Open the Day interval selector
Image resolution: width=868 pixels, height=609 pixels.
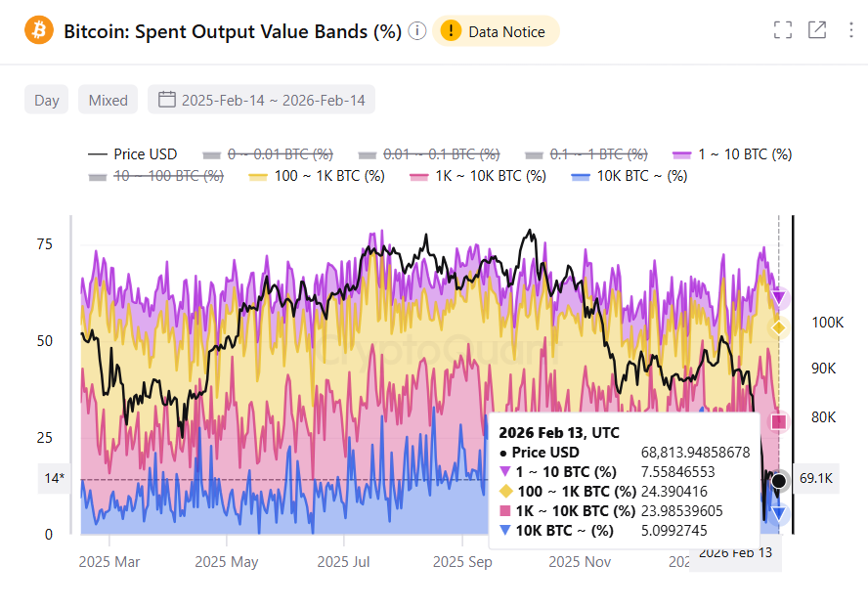(x=46, y=99)
